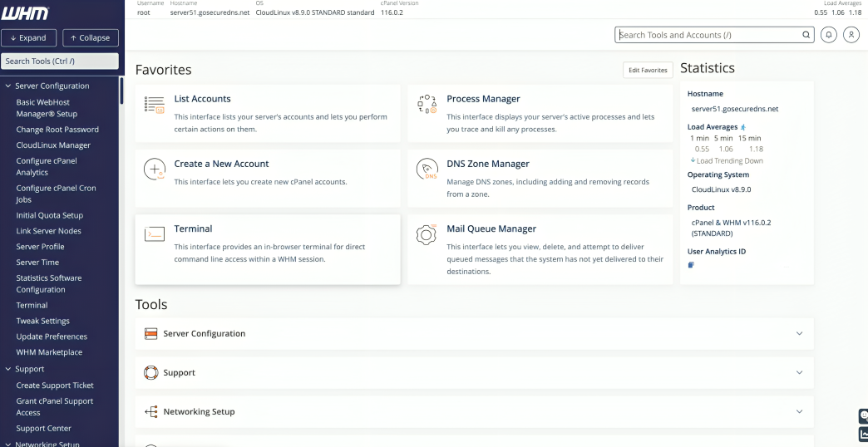
Task: Click the hostname in Statistics panel
Action: pos(735,109)
